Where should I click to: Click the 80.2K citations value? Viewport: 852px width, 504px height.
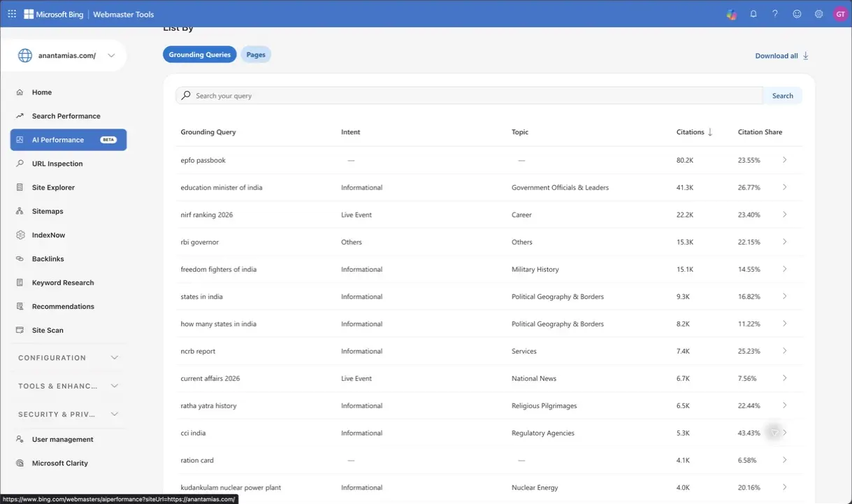pos(685,160)
